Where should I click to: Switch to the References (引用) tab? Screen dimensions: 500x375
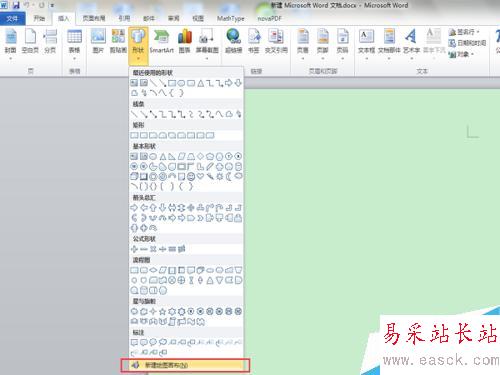(124, 19)
